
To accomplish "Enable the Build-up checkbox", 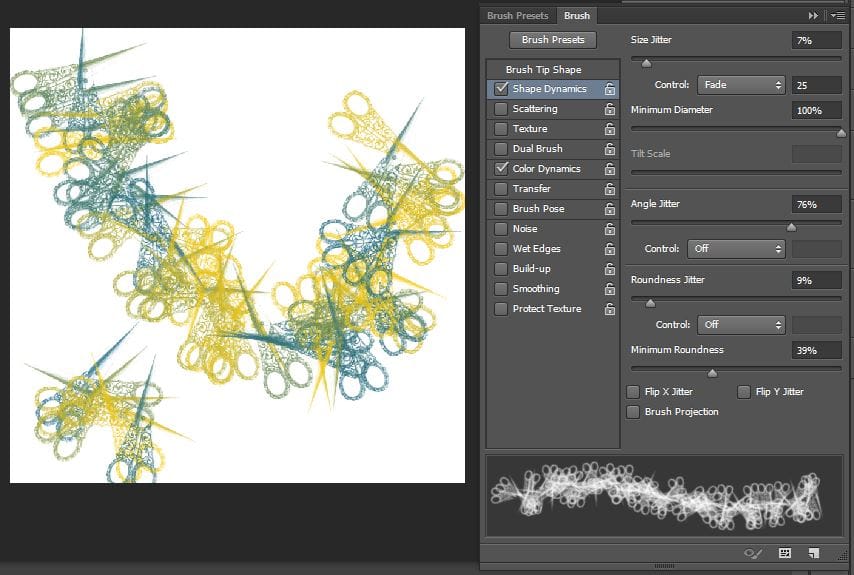I will point(501,269).
